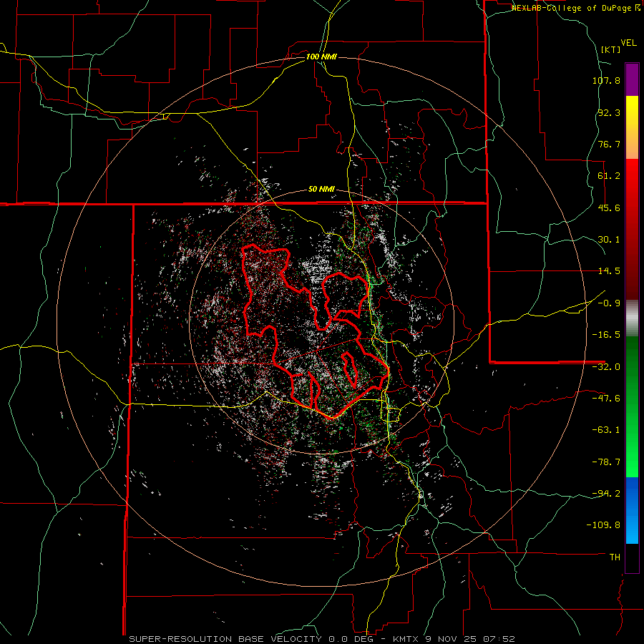The image size is (644, 644).
Task: Click the Super-Resolution Base Velocity caption
Action: pos(321,639)
